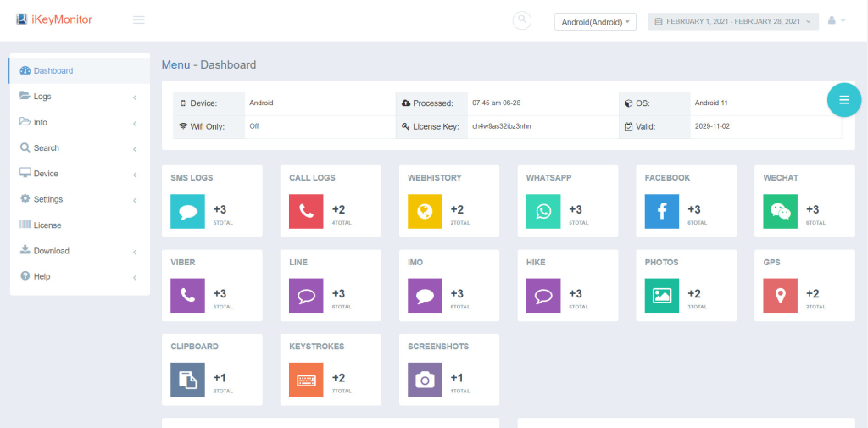
Task: Click the Hike purple bubble icon
Action: tap(543, 296)
